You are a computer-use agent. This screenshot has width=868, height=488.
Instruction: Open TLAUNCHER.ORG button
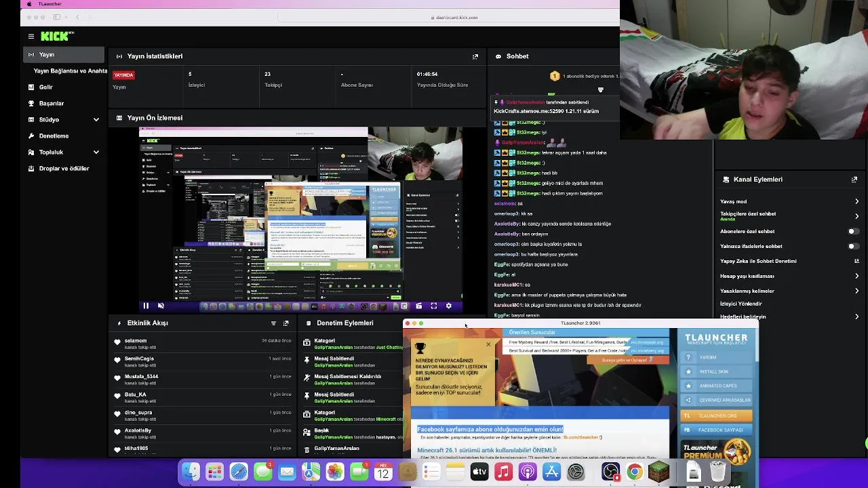coord(717,415)
